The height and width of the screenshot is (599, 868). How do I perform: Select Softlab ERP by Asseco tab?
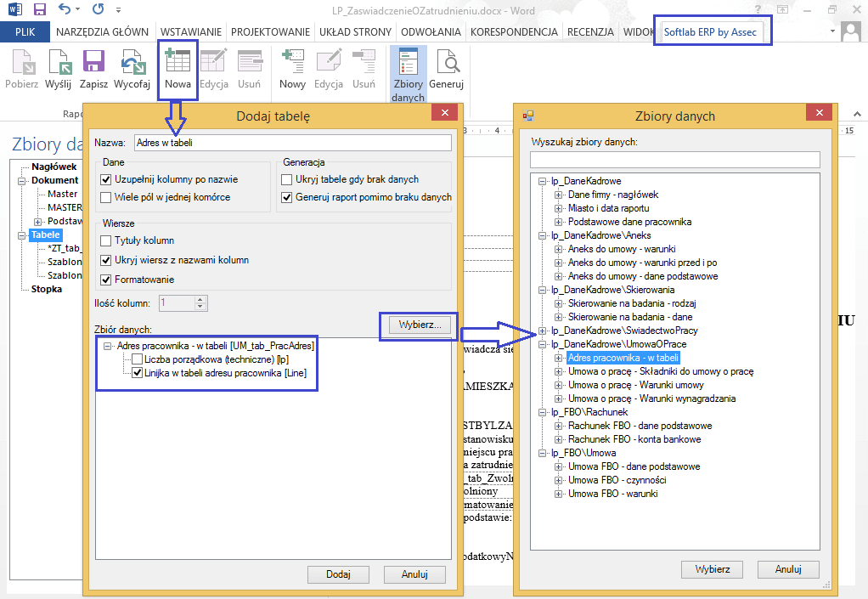[x=710, y=32]
